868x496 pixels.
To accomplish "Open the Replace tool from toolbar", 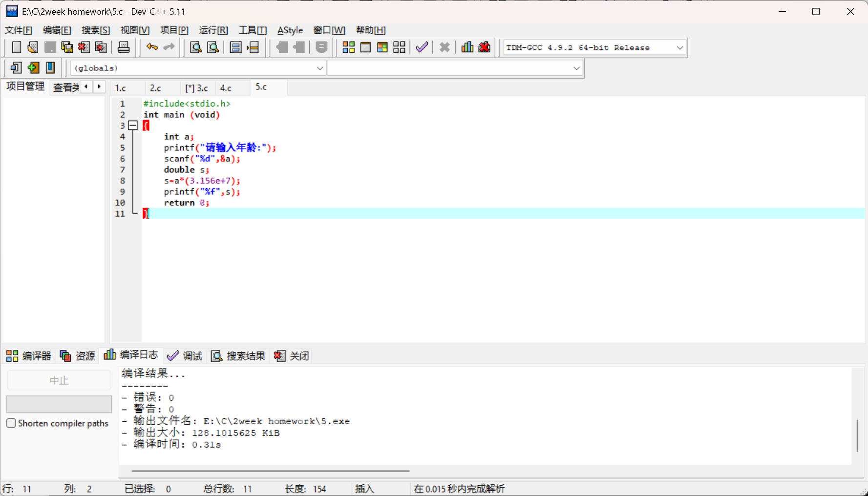I will 213,47.
